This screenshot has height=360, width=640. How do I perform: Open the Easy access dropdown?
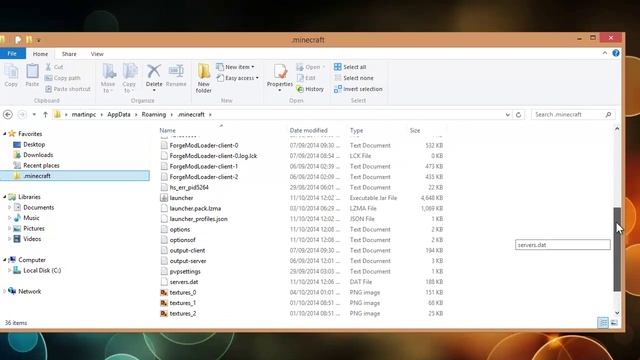(x=238, y=78)
